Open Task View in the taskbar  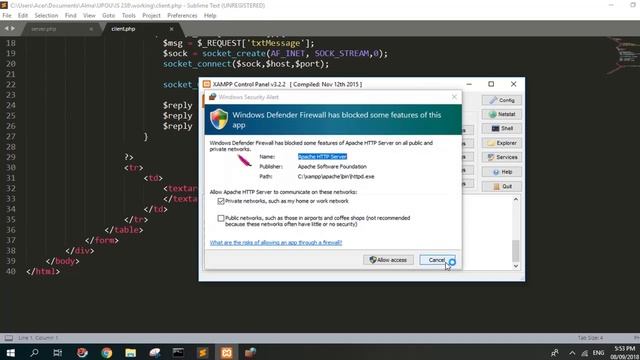[58, 353]
